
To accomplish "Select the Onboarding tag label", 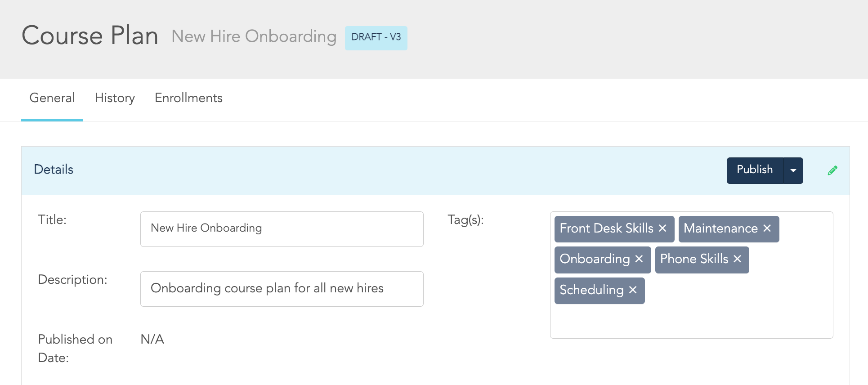I will [595, 259].
